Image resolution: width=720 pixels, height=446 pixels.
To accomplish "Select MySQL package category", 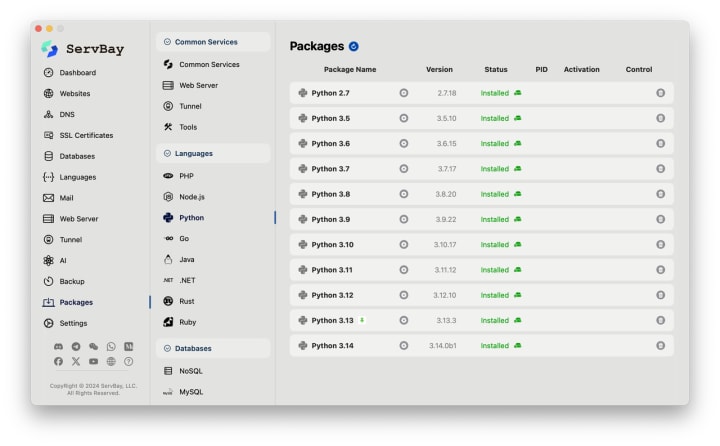I will (184, 392).
